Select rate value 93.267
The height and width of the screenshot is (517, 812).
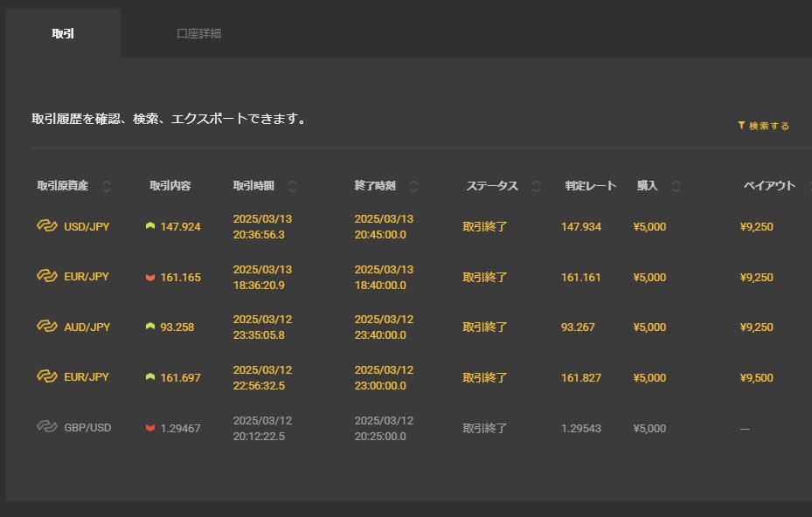coord(578,327)
